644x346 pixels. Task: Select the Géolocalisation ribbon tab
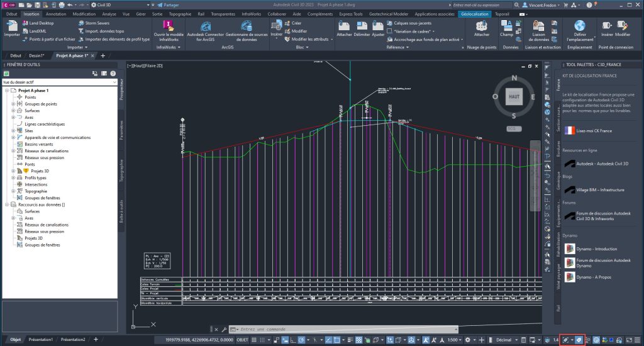click(474, 14)
